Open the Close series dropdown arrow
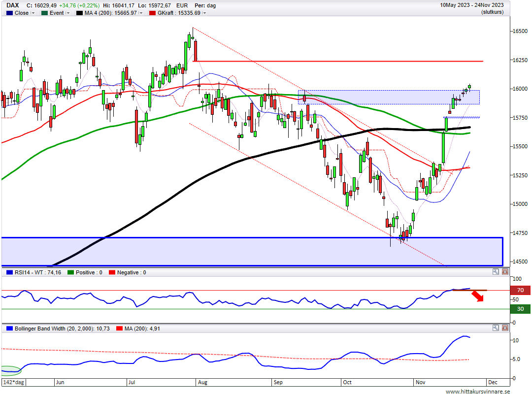 coord(33,13)
